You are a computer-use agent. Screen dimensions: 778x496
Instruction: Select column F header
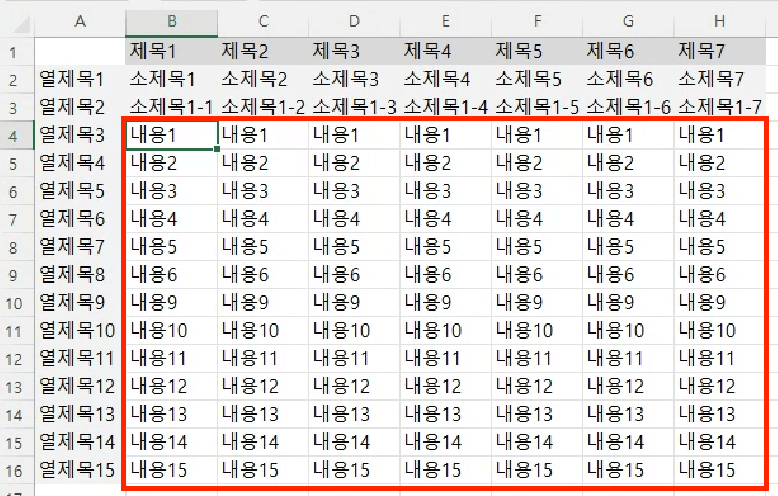coord(537,21)
